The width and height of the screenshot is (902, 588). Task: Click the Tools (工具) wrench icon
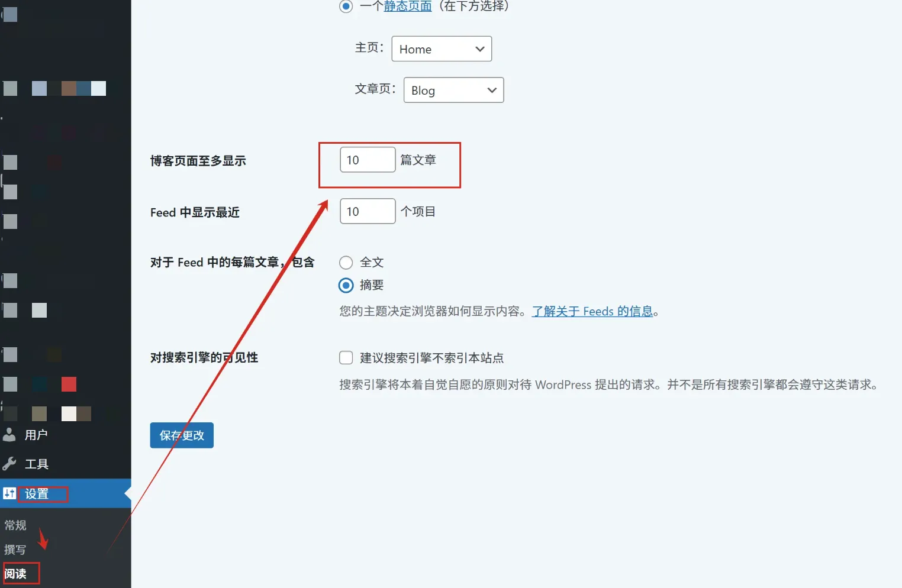pyautogui.click(x=9, y=464)
